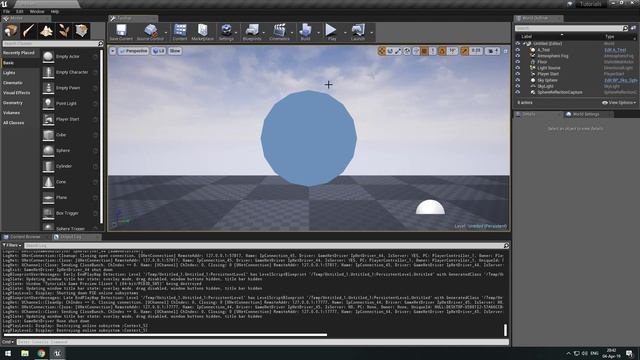Toggle visibility of A_Test actor
Screen dimensions: 640x360
(518, 50)
